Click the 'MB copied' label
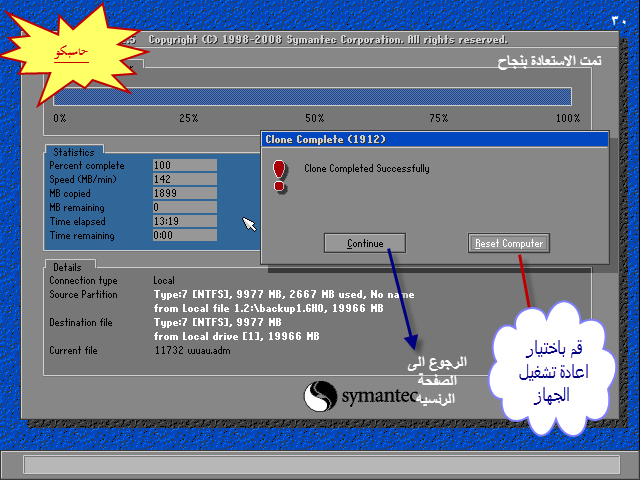Image resolution: width=640 pixels, height=480 pixels. pyautogui.click(x=70, y=193)
